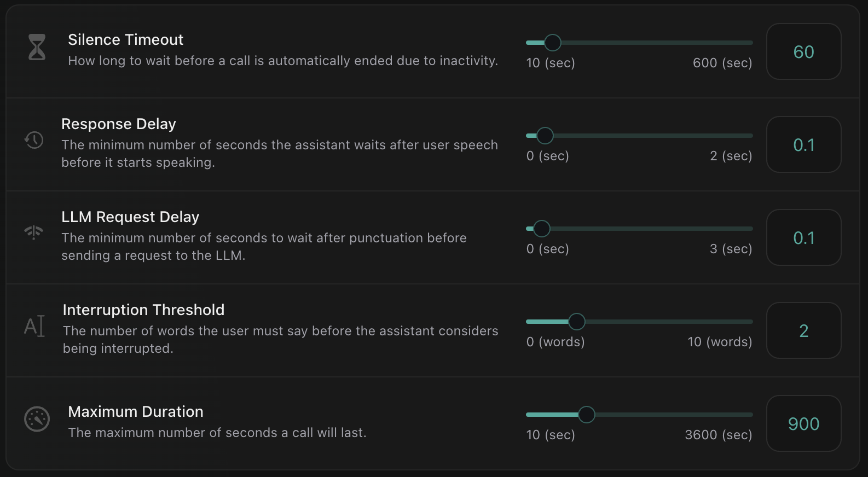Click the Interruption Threshold text cursor icon
The image size is (868, 477).
pyautogui.click(x=34, y=326)
